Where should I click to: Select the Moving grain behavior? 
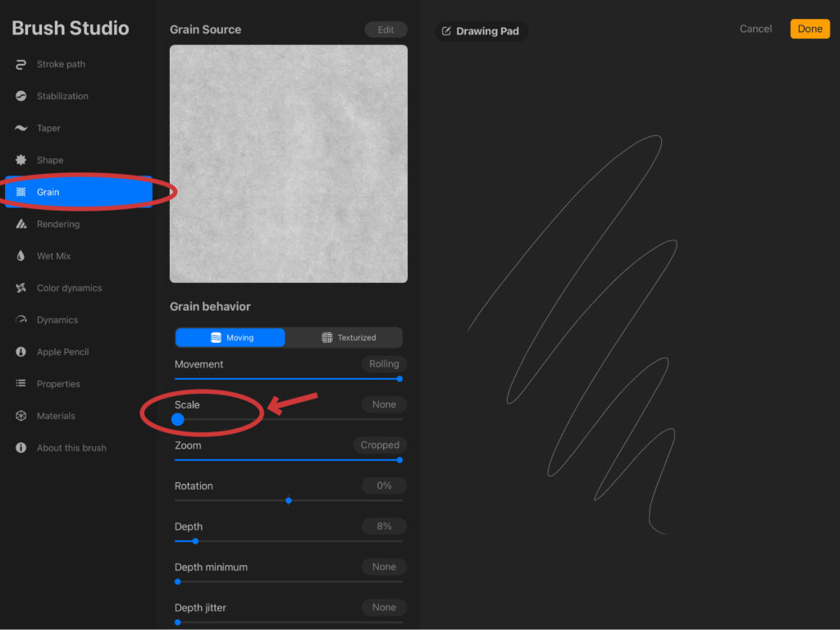tap(231, 338)
